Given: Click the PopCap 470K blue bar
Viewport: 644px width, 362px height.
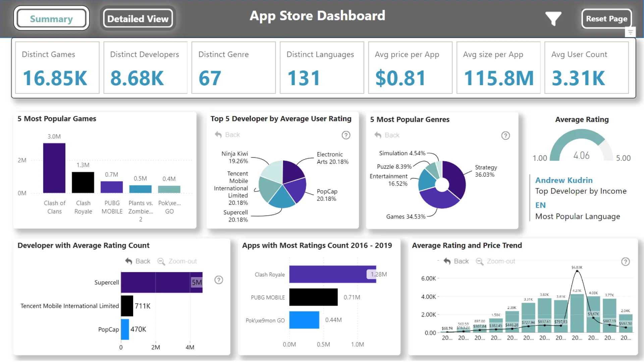Looking at the screenshot, I should [x=125, y=329].
